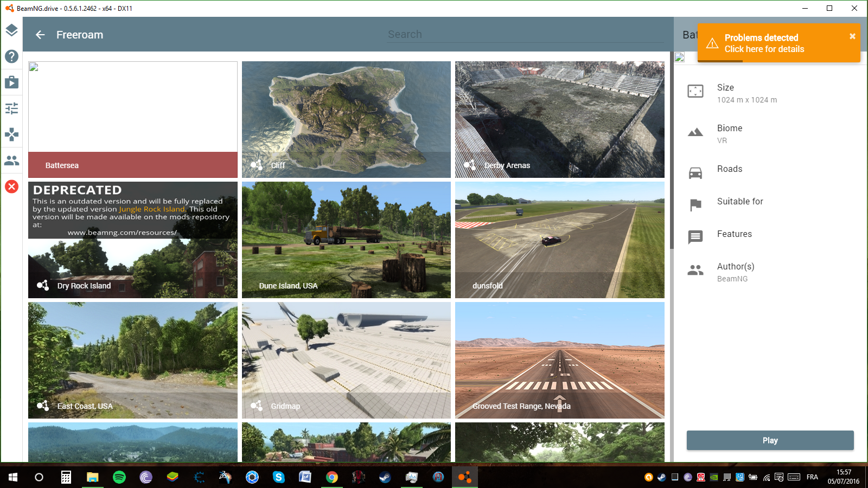Select the Derby Arenas map thumbnail
Screen dimensions: 868x488
(x=560, y=119)
